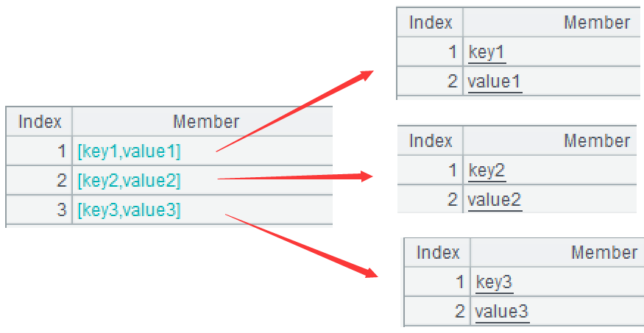Click Member header above key1 cell

tap(597, 23)
